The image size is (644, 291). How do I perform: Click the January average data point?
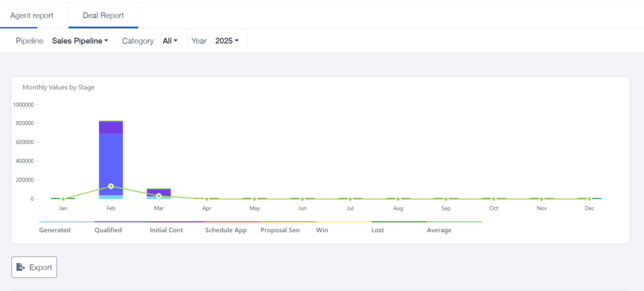(63, 199)
